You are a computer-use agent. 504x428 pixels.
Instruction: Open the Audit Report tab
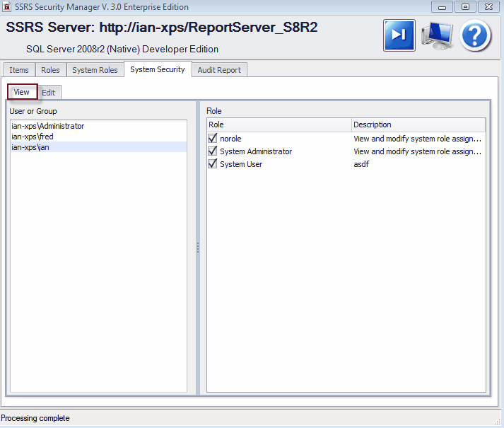219,70
